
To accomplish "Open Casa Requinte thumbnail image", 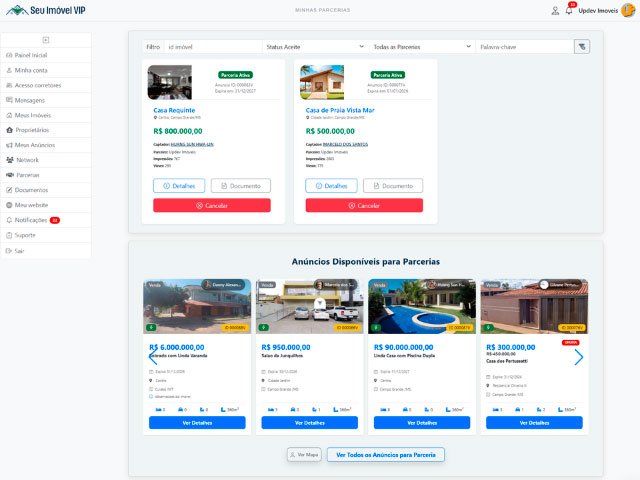I will pos(169,82).
